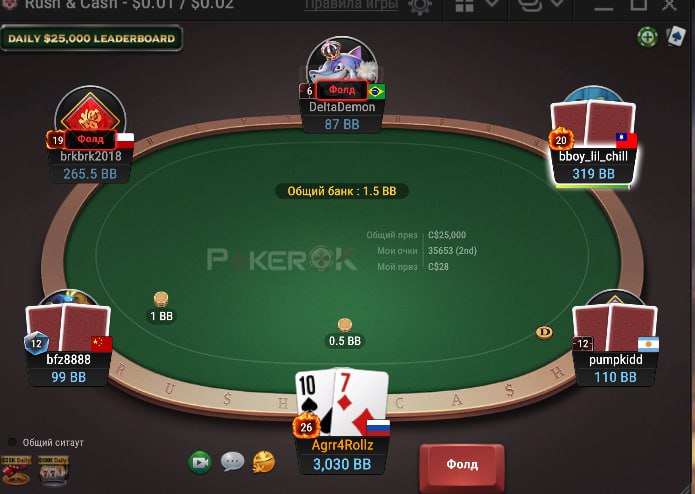Open the 777 daily slot promo icon
The width and height of the screenshot is (695, 494).
click(x=53, y=471)
